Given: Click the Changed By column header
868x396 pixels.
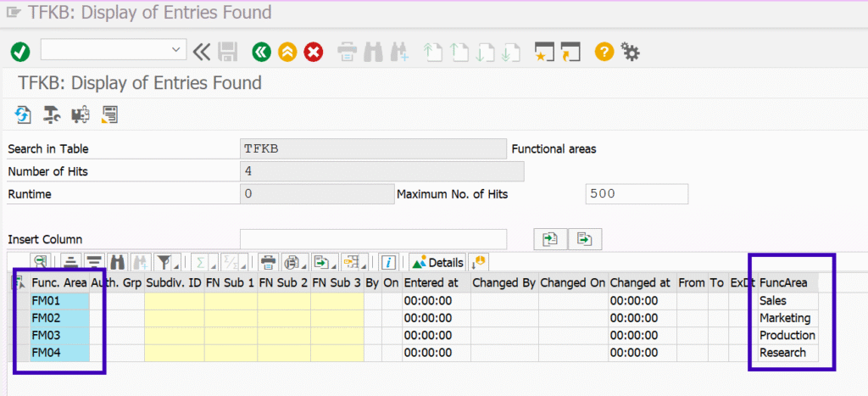Looking at the screenshot, I should tap(504, 282).
